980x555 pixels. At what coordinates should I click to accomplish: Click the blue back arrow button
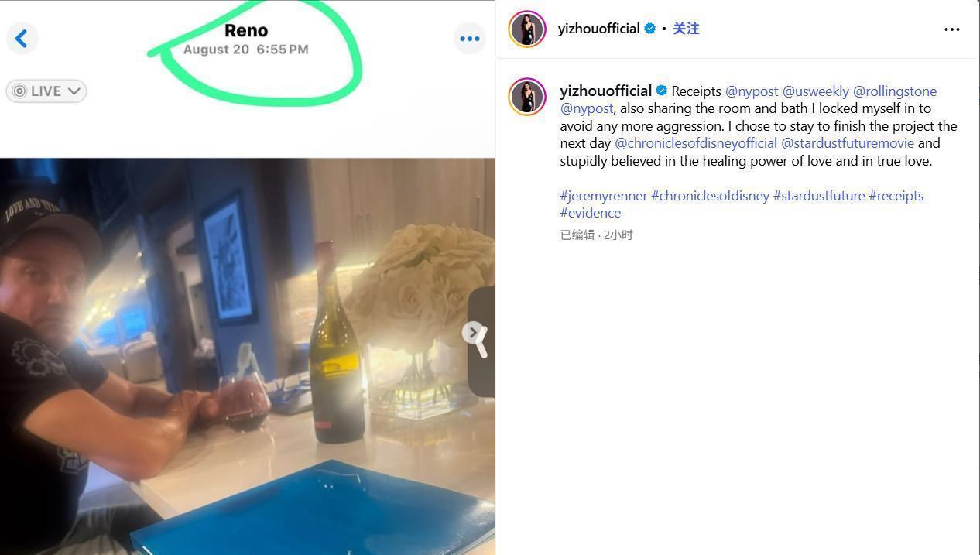(22, 39)
